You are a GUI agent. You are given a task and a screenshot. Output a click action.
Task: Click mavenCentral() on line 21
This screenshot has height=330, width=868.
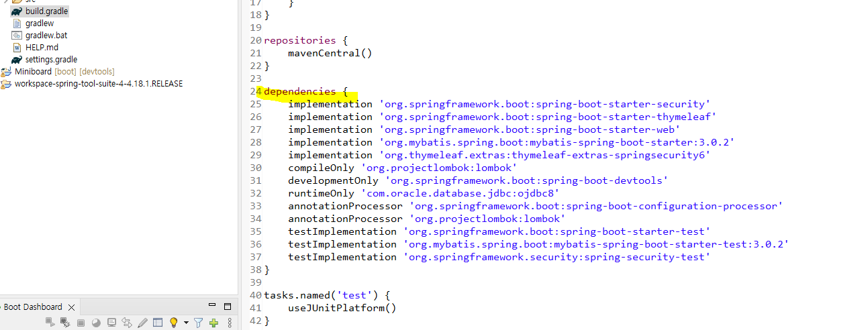pyautogui.click(x=330, y=53)
